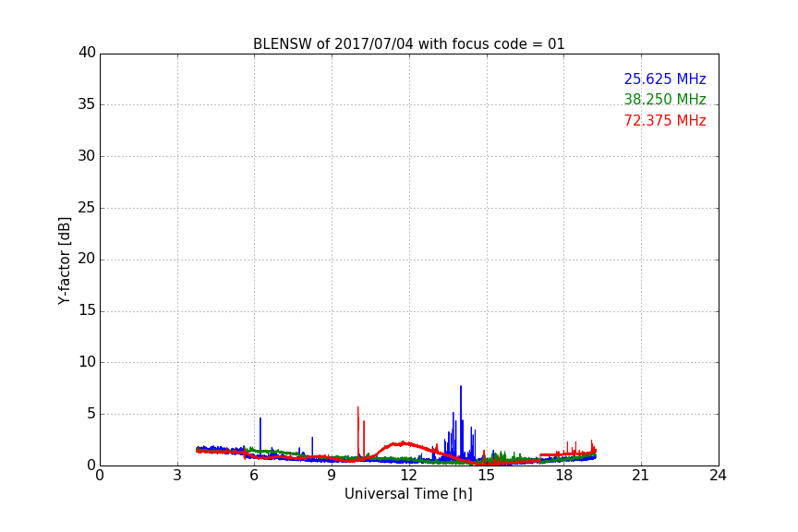
Task: Click the y-axis tick label 10
Action: coord(87,362)
